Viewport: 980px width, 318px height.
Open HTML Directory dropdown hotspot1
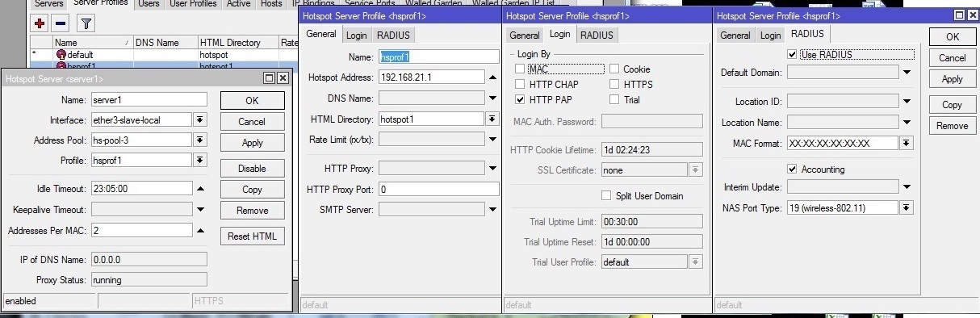(492, 119)
